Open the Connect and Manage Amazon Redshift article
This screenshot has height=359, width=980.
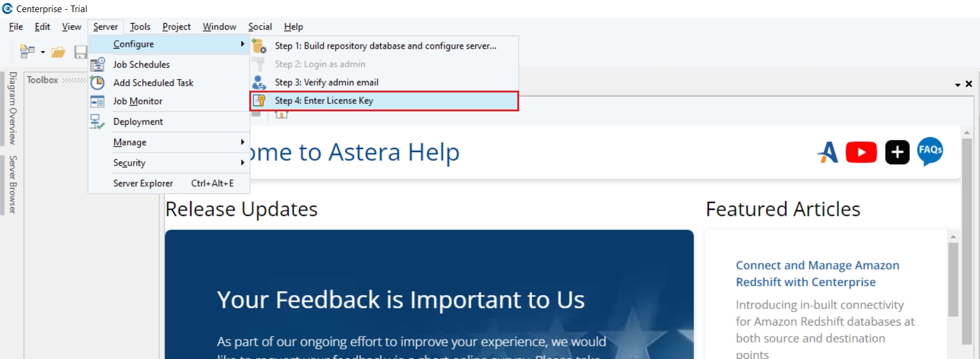coord(818,274)
